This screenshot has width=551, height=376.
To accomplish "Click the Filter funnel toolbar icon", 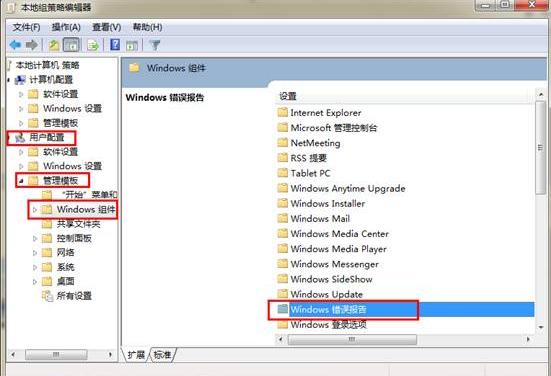I will coord(155,45).
